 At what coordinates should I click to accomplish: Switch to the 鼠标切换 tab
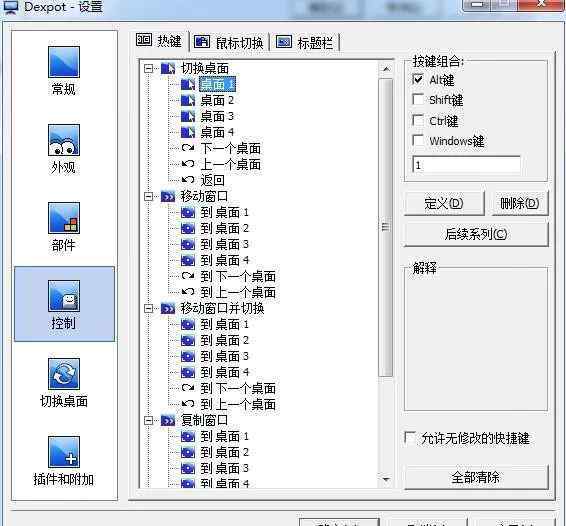[228, 43]
